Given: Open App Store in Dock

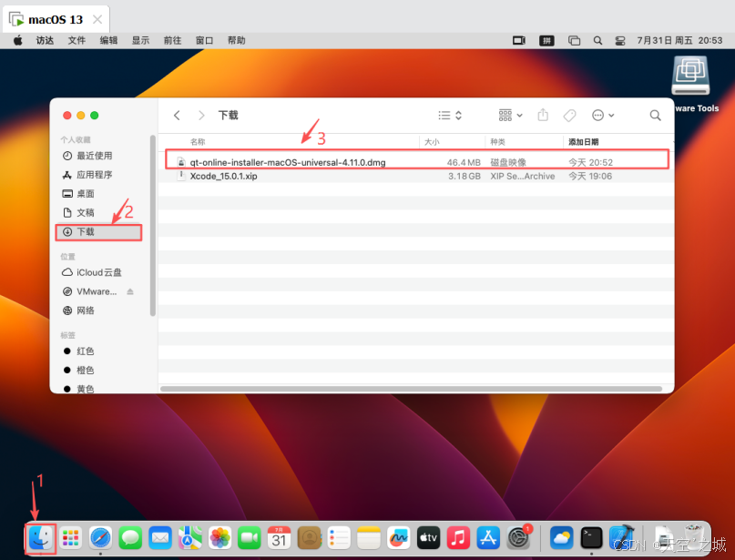Looking at the screenshot, I should pos(488,538).
